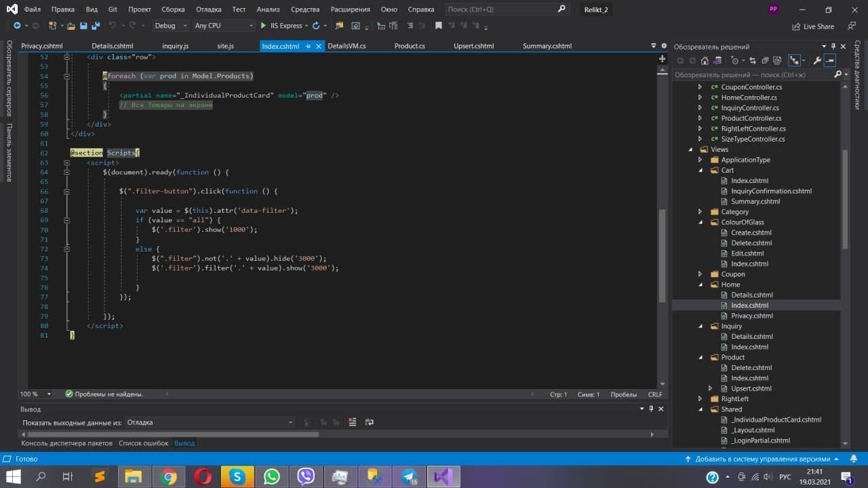Sync with active document icon

pyautogui.click(x=753, y=60)
